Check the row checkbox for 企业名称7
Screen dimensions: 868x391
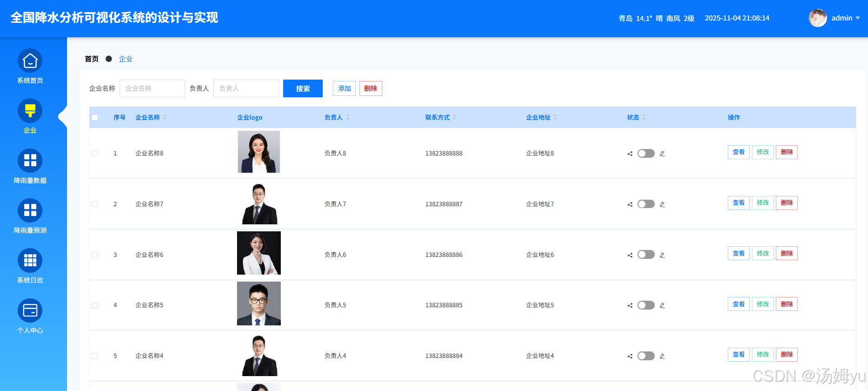[95, 204]
